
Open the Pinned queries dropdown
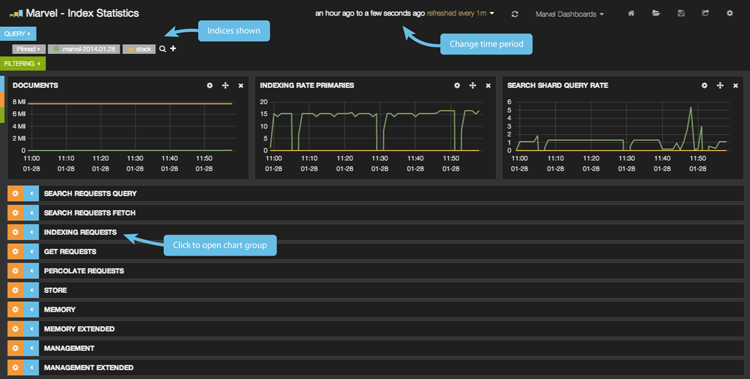[x=29, y=49]
